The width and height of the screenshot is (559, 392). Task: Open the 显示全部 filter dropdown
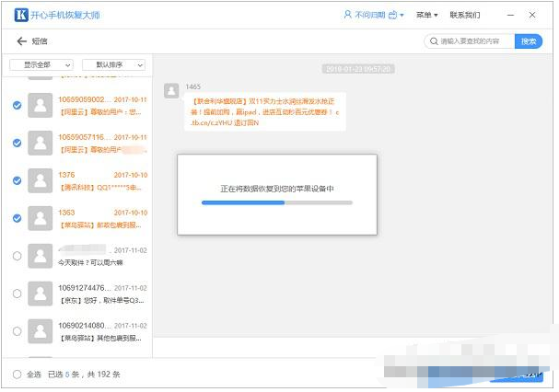pos(41,65)
